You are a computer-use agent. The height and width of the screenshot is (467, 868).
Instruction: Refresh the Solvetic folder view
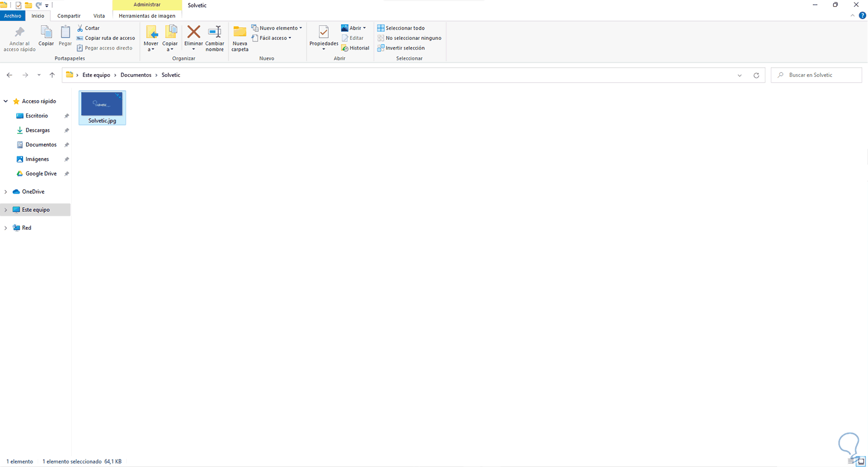click(756, 75)
